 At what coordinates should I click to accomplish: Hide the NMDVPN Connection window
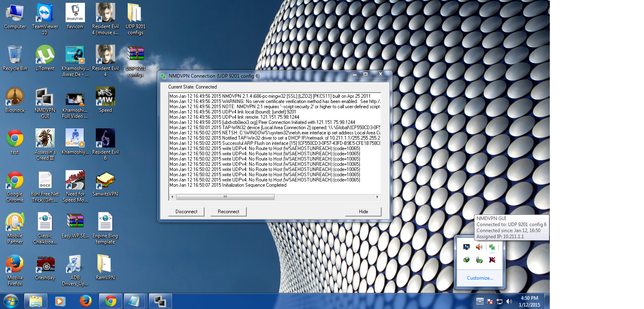(x=363, y=212)
